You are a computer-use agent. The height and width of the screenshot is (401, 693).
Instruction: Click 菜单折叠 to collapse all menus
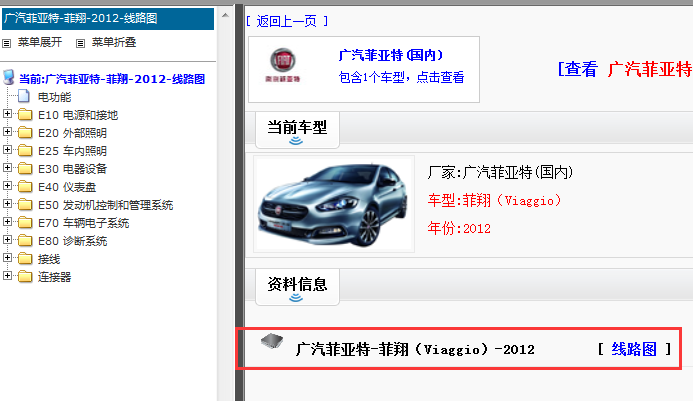pyautogui.click(x=114, y=42)
